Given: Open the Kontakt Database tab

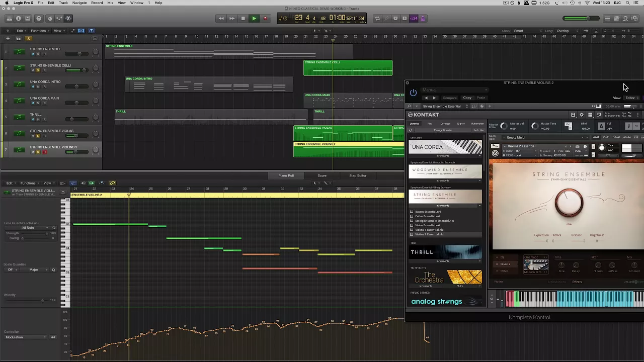Looking at the screenshot, I should [x=445, y=124].
